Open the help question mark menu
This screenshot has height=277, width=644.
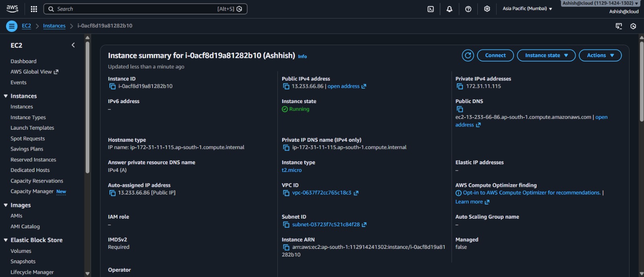coord(468,9)
